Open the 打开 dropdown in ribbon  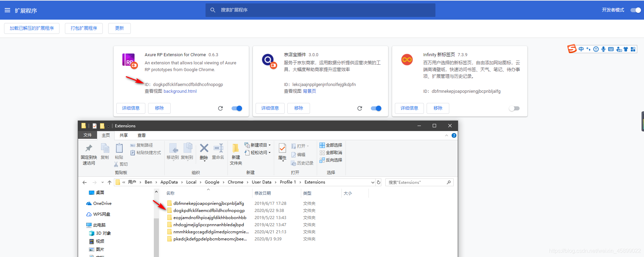point(300,146)
